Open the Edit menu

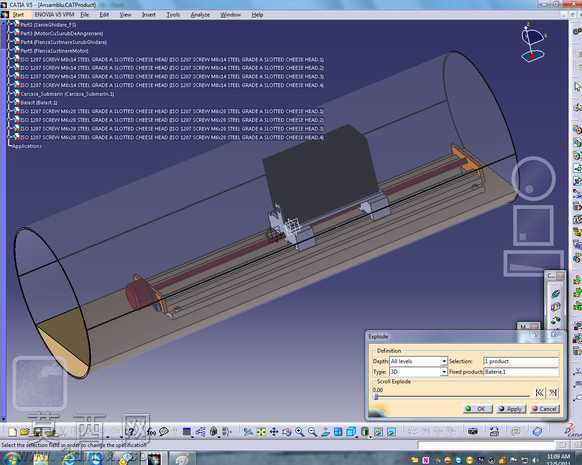(x=104, y=14)
